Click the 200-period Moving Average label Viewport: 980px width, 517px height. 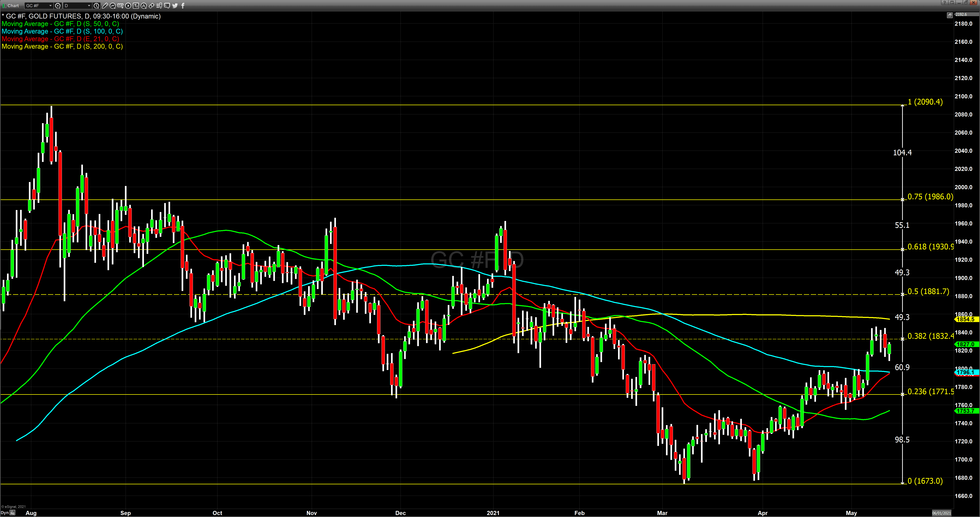click(62, 46)
